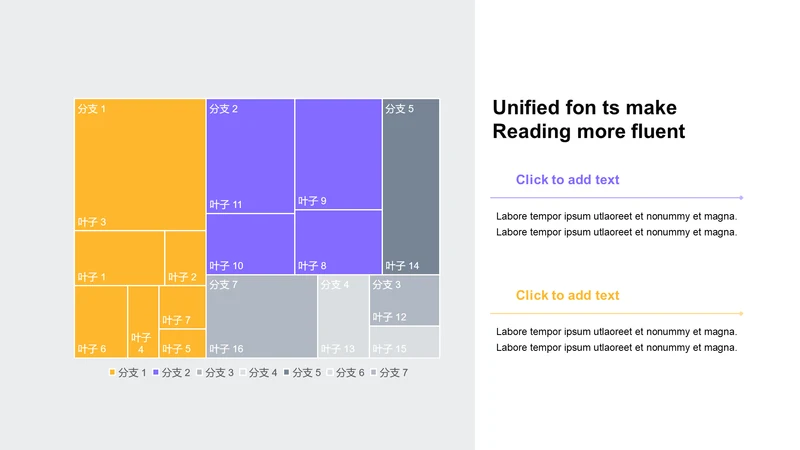Click the orange 'Click to add text' heading
The width and height of the screenshot is (800, 450).
point(567,295)
